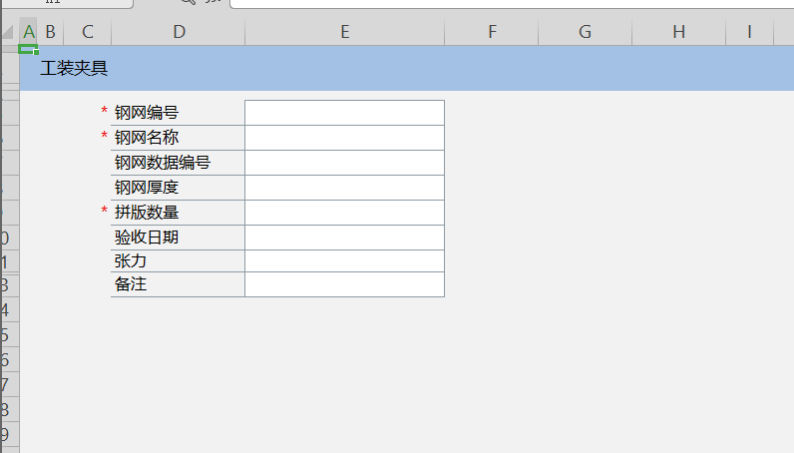Click the 钢网名称 input cell

pyautogui.click(x=344, y=137)
